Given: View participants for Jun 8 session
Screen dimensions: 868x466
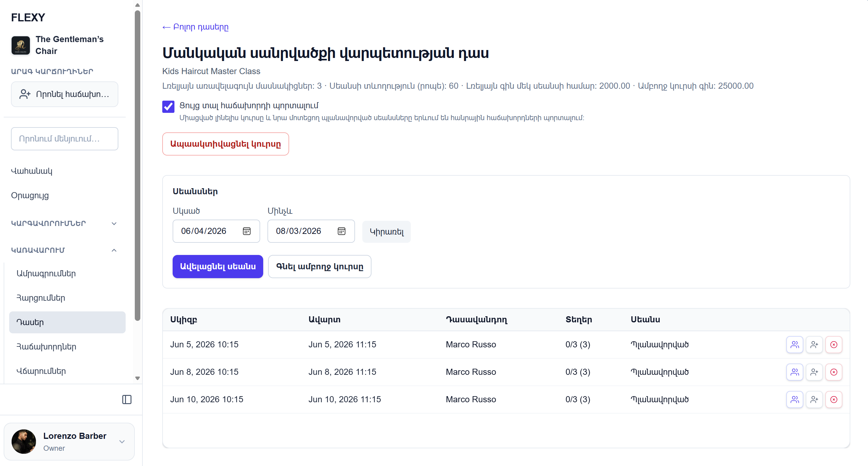Looking at the screenshot, I should (x=794, y=372).
